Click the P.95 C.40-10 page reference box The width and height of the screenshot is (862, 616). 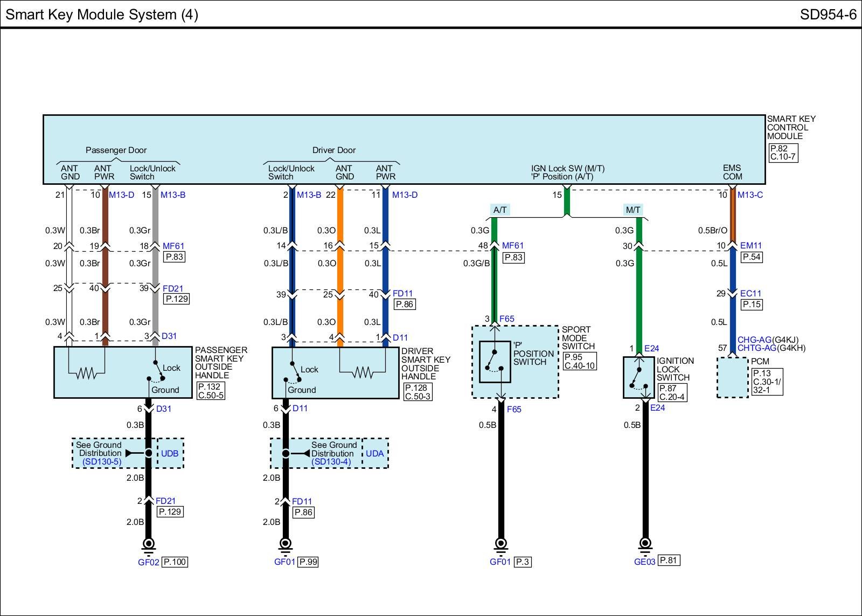[580, 361]
